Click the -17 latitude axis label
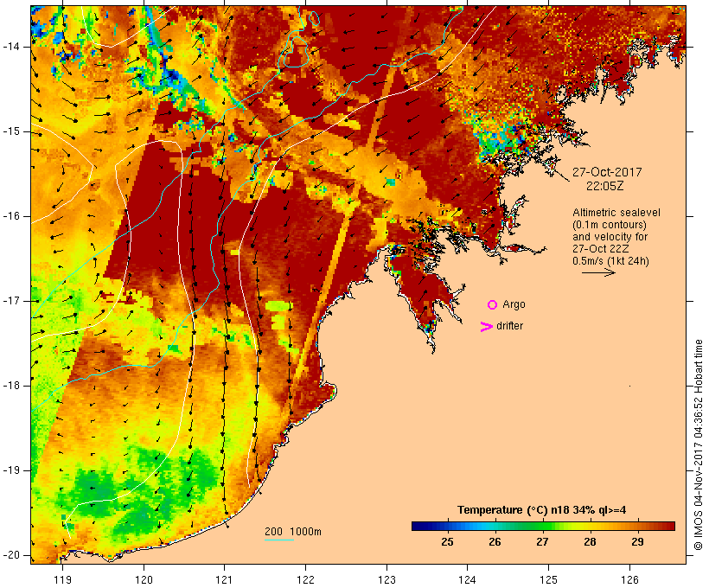Screen dimensions: 709x588 (10, 301)
